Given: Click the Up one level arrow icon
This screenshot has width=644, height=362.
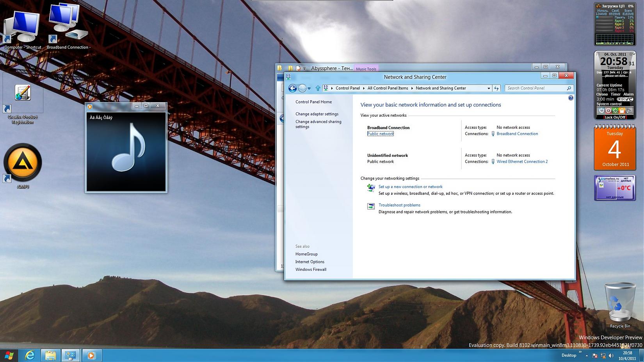Looking at the screenshot, I should [318, 88].
